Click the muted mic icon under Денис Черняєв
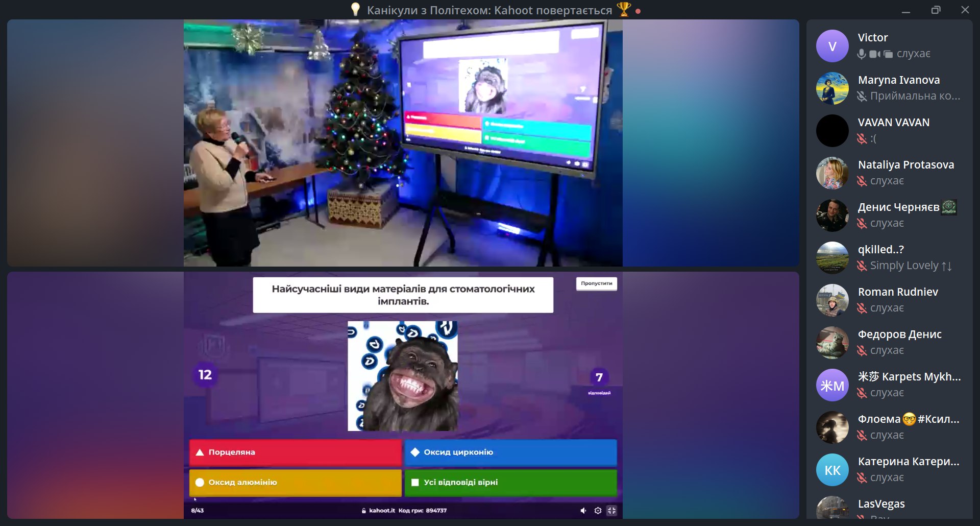This screenshot has width=980, height=526. tap(862, 223)
